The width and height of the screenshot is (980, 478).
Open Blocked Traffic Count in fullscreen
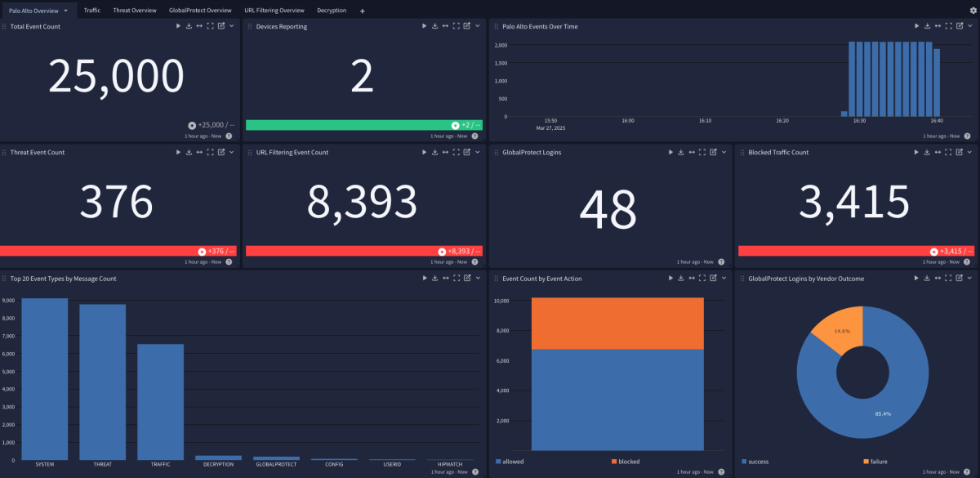(x=949, y=152)
